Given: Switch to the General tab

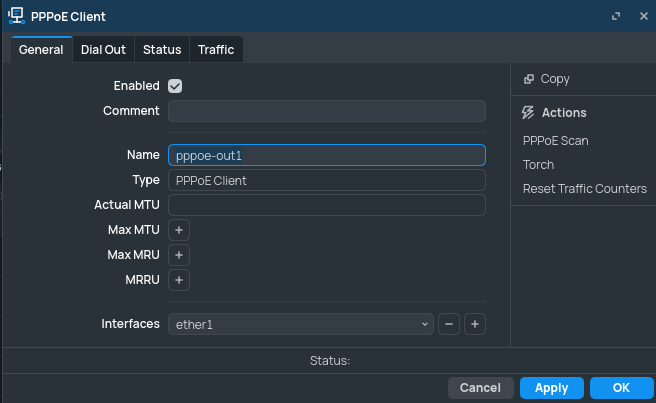Looking at the screenshot, I should (41, 50).
